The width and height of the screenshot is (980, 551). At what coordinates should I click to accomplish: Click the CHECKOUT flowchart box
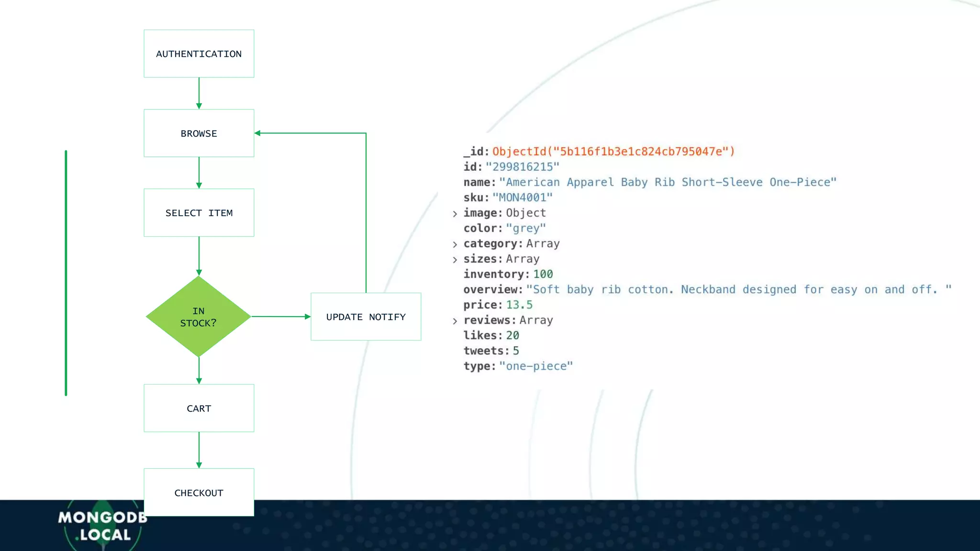tap(199, 492)
